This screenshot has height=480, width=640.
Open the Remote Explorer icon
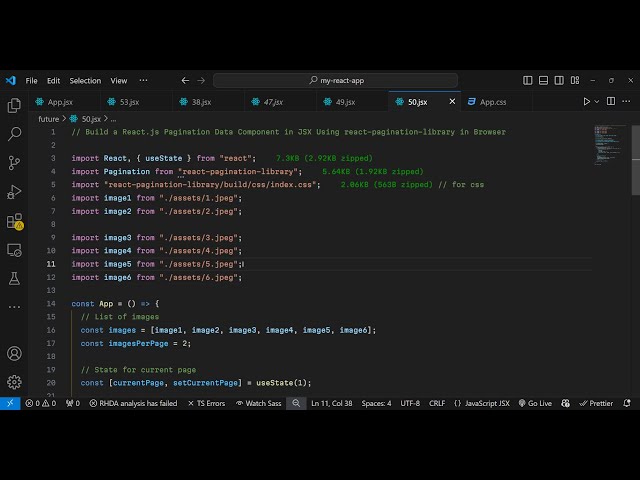(x=14, y=250)
